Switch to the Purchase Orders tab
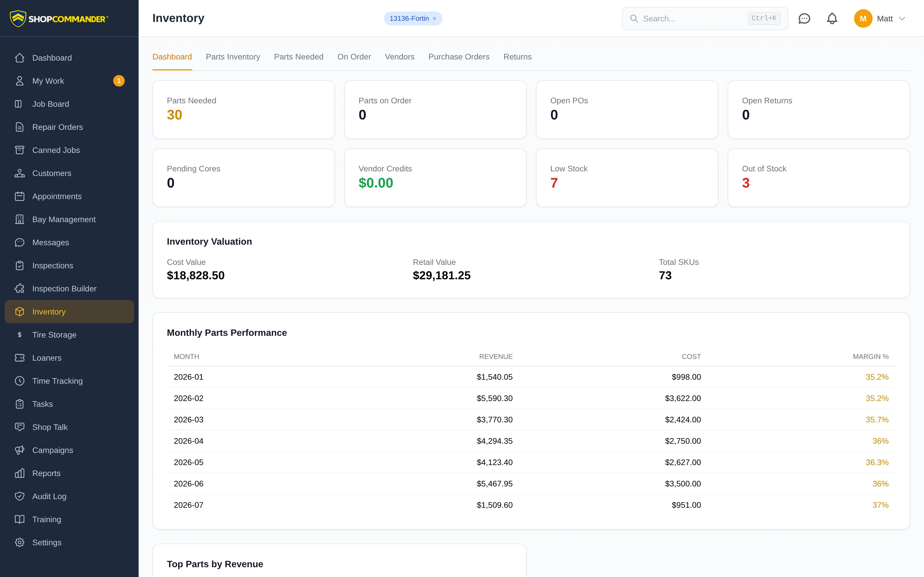This screenshot has width=924, height=577. 459,57
